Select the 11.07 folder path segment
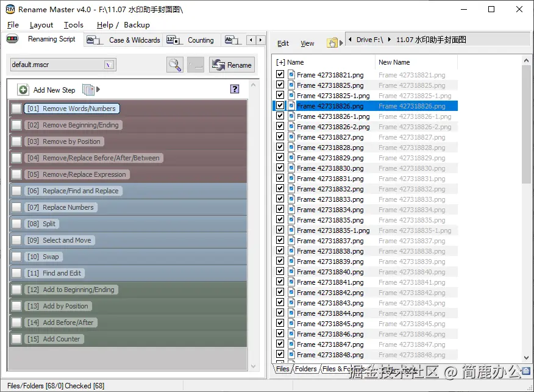The image size is (534, 392). point(431,40)
